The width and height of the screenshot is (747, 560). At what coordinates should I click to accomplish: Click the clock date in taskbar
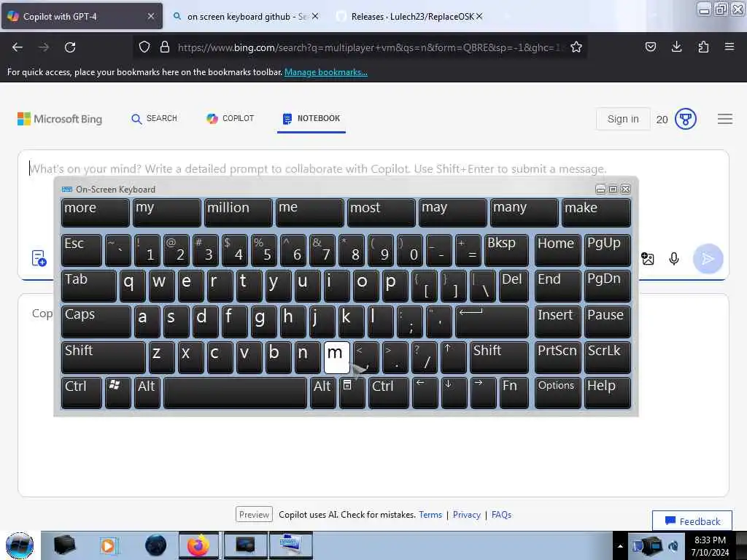click(710, 545)
